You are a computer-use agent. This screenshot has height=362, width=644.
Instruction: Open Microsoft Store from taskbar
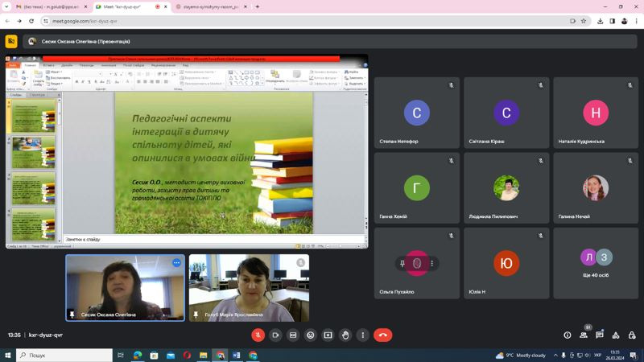pyautogui.click(x=154, y=356)
